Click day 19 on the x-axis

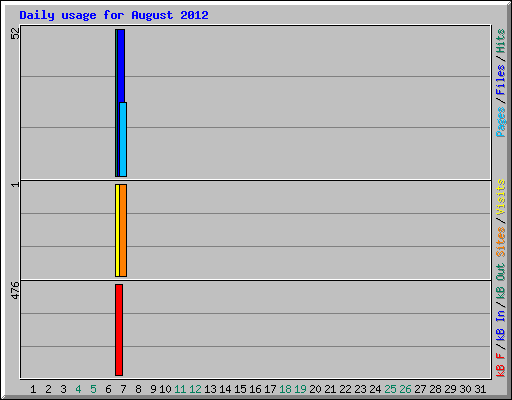[300, 389]
